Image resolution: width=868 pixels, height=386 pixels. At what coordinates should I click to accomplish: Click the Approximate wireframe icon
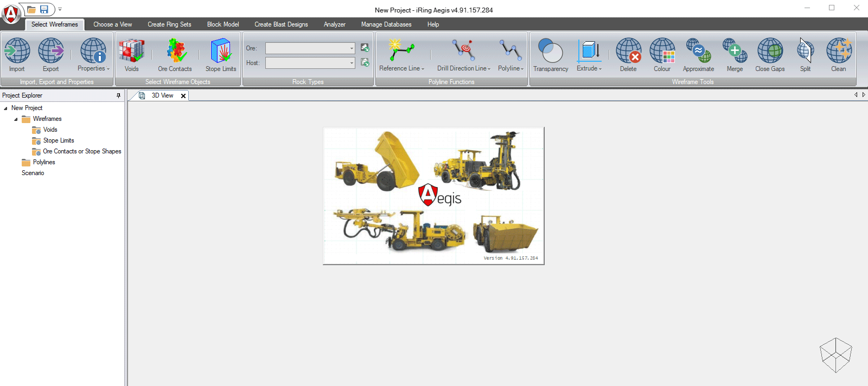pos(699,51)
